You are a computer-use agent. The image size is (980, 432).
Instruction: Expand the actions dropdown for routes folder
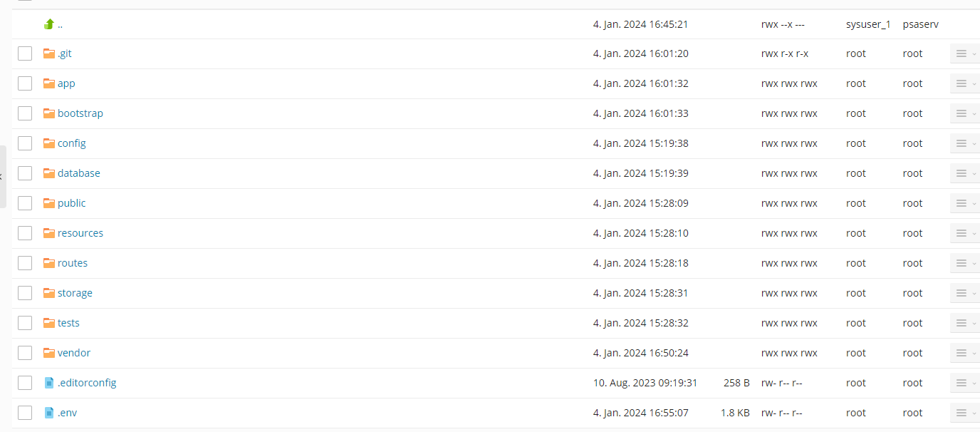964,263
